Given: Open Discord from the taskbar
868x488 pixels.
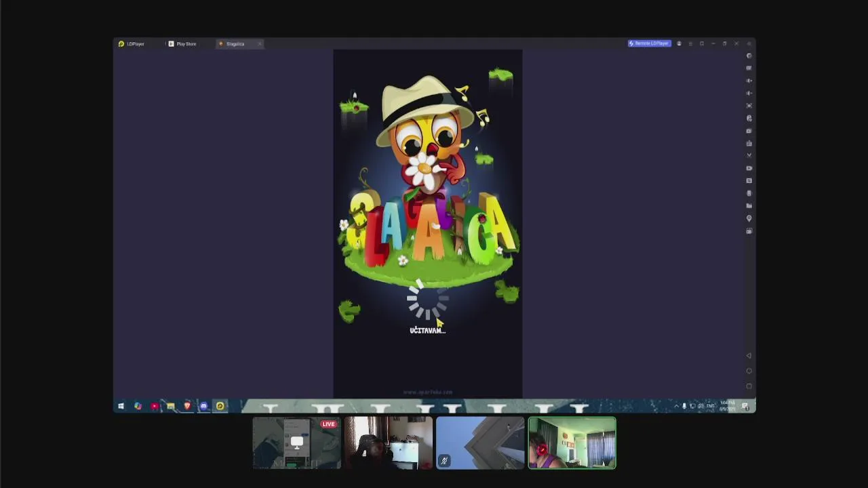Looking at the screenshot, I should click(203, 406).
